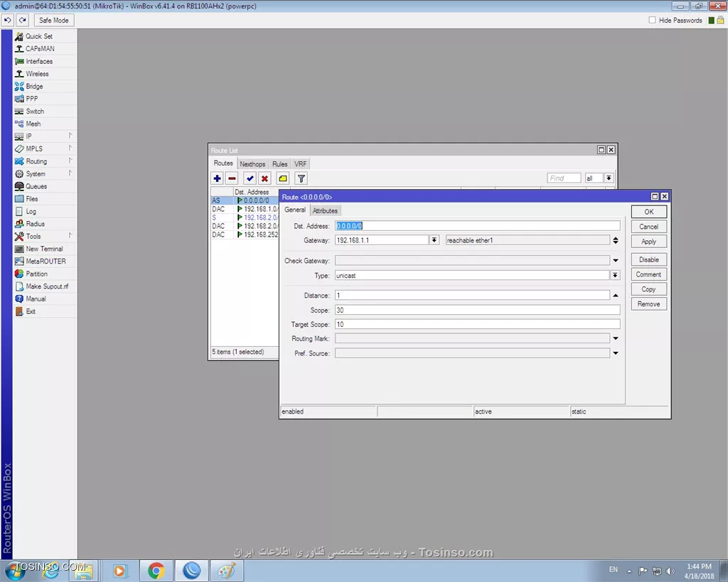Click the Dst. Address input field
The image size is (728, 582).
point(477,226)
